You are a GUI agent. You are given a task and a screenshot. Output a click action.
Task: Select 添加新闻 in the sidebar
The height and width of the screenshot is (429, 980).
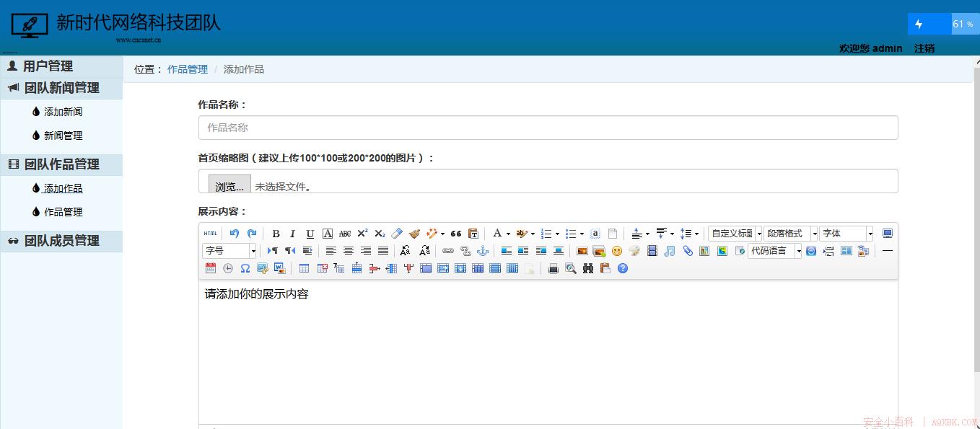[64, 112]
